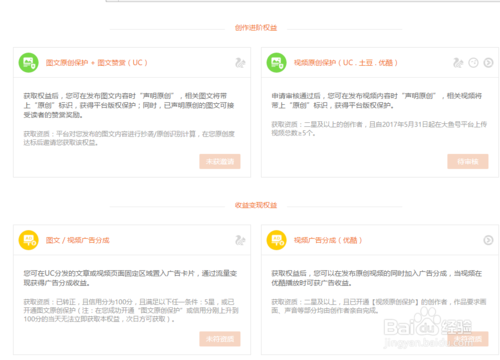This screenshot has width=500, height=360.
Task: Click the 待审核 button
Action: pyautogui.click(x=468, y=161)
